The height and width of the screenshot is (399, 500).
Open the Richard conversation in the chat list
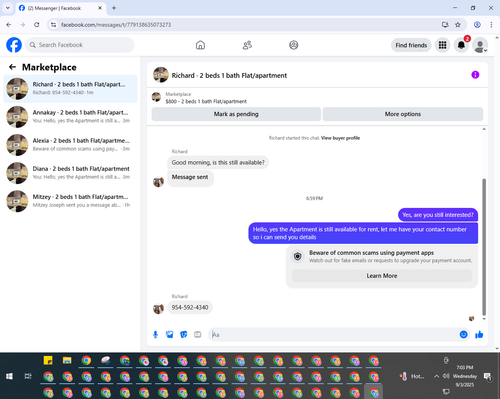(70, 89)
